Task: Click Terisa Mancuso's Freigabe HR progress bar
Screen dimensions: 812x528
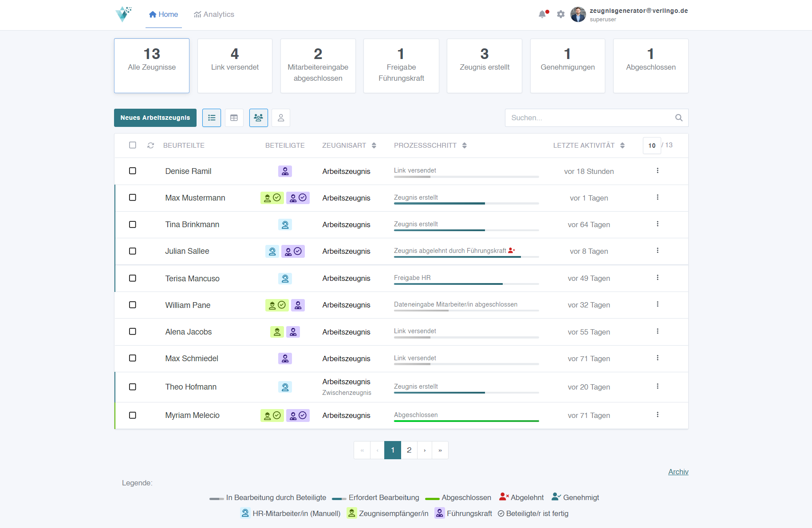Action: tap(466, 284)
